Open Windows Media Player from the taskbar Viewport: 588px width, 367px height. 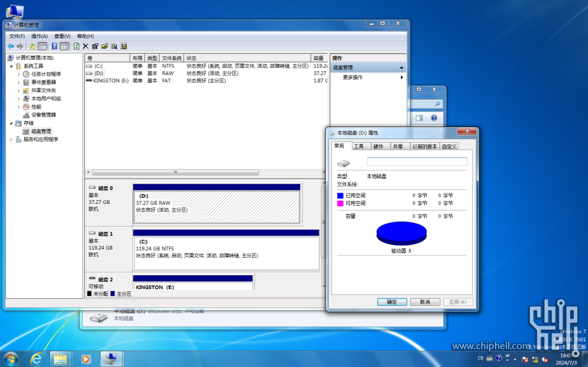point(85,359)
